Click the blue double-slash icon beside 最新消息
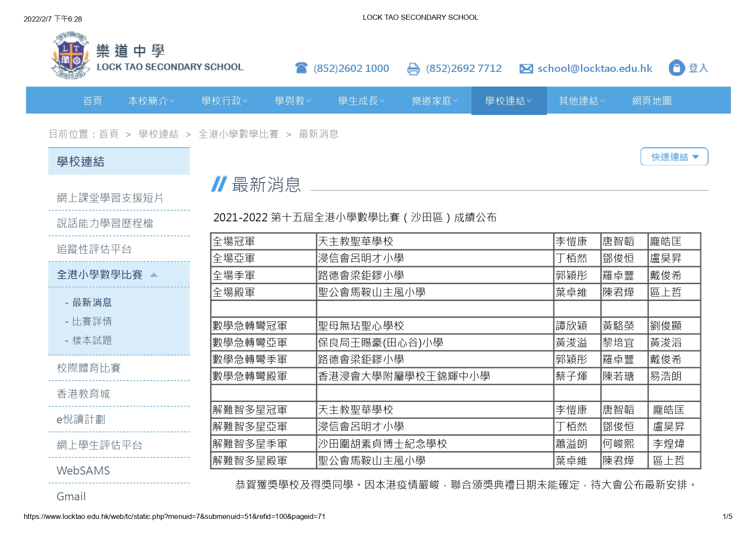The image size is (756, 534). click(219, 184)
